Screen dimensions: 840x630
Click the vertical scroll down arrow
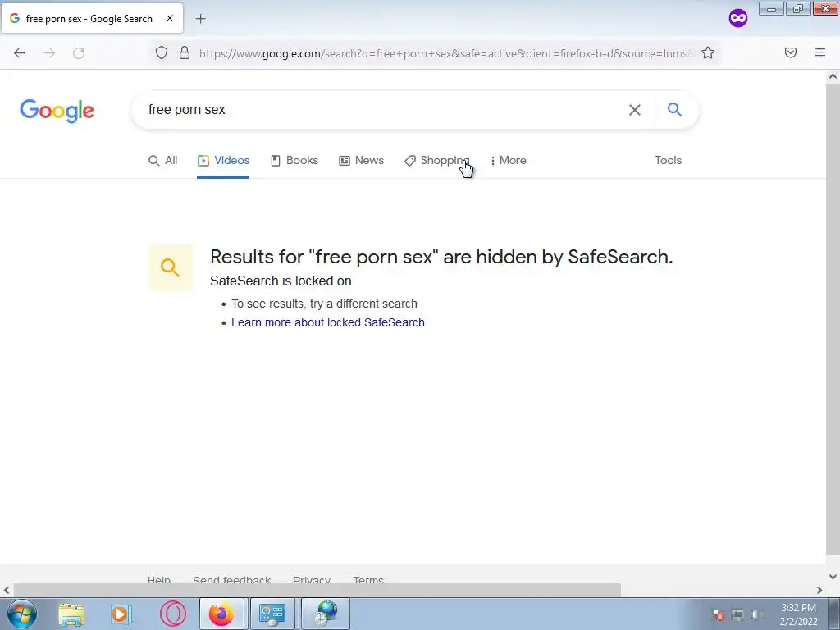point(833,577)
